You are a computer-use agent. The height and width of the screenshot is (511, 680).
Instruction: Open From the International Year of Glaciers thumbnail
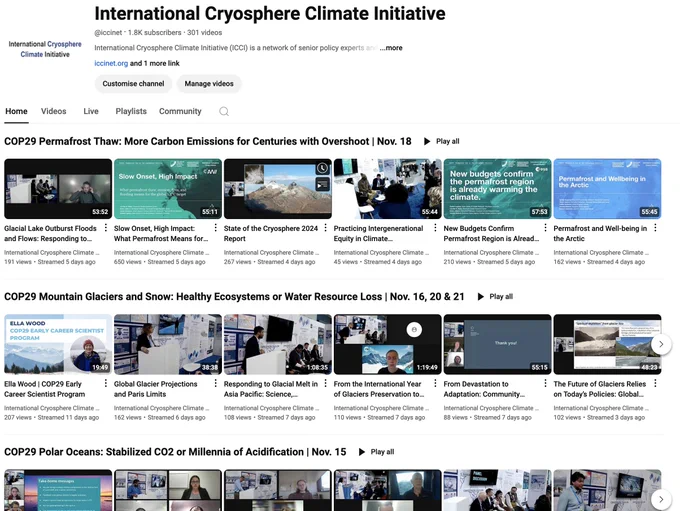pyautogui.click(x=388, y=344)
